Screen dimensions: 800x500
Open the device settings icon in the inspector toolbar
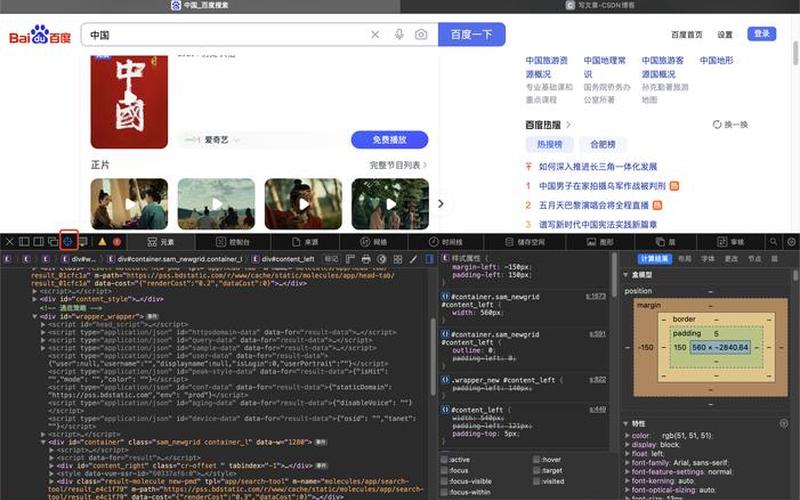[x=83, y=242]
